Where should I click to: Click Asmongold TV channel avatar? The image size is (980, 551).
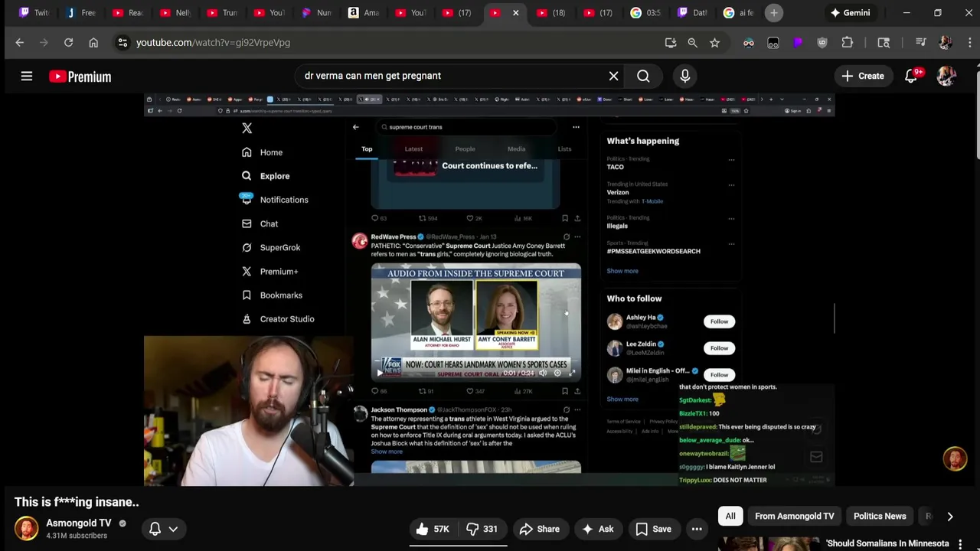pos(26,529)
